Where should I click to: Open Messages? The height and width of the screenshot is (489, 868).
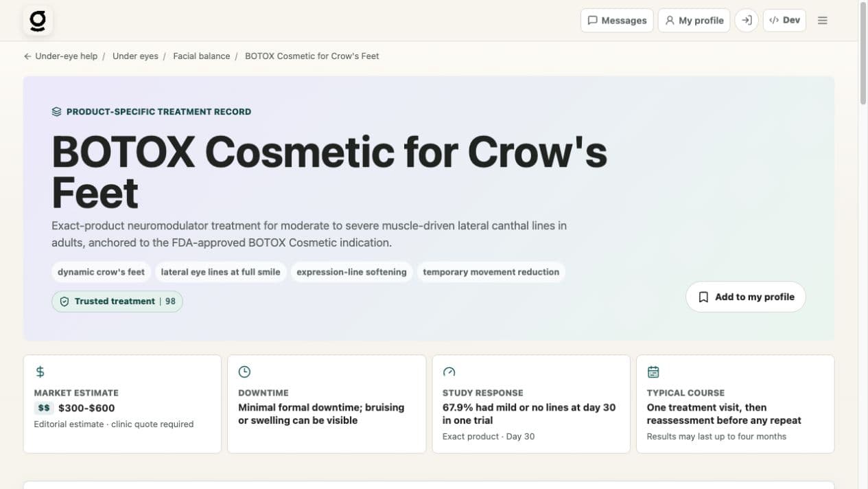pos(617,21)
